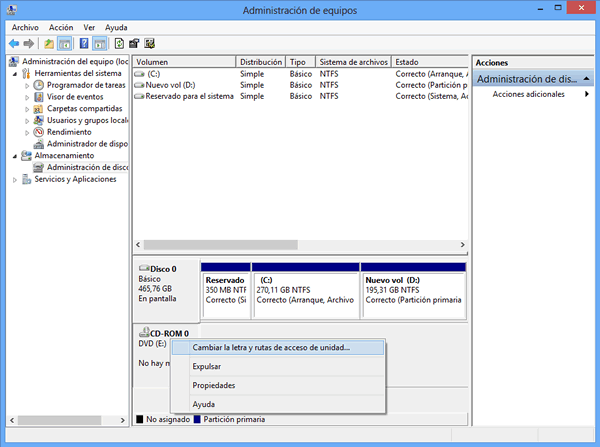
Task: Click the app icon in the title bar
Action: pos(12,10)
